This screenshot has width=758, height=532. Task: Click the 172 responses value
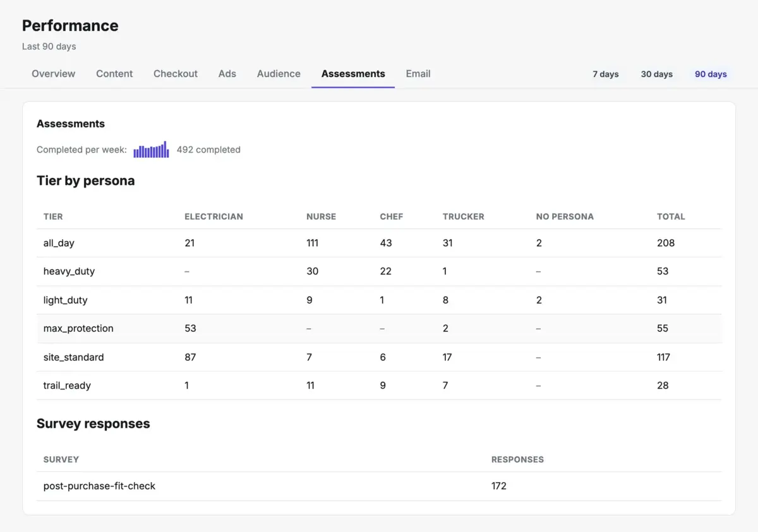(x=499, y=486)
